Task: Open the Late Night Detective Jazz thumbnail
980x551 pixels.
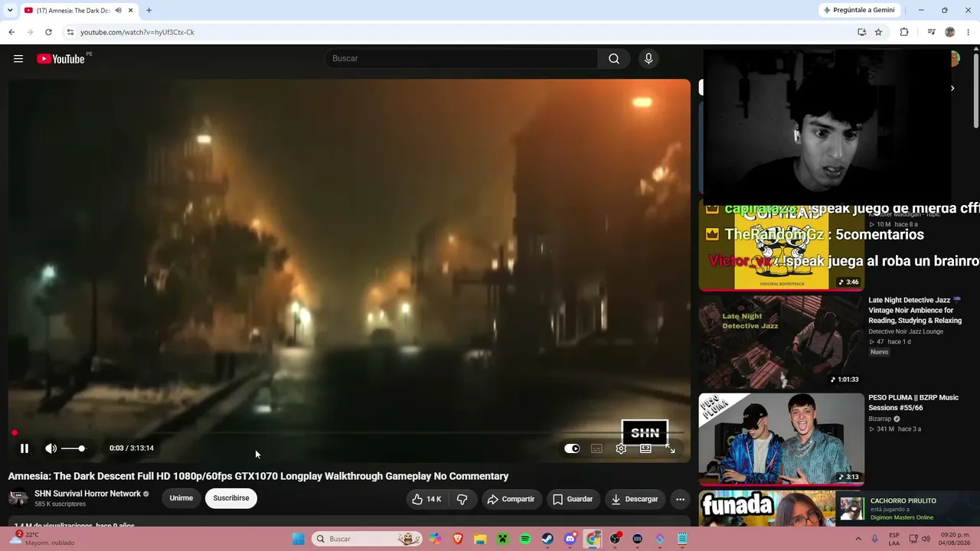Action: [x=781, y=342]
